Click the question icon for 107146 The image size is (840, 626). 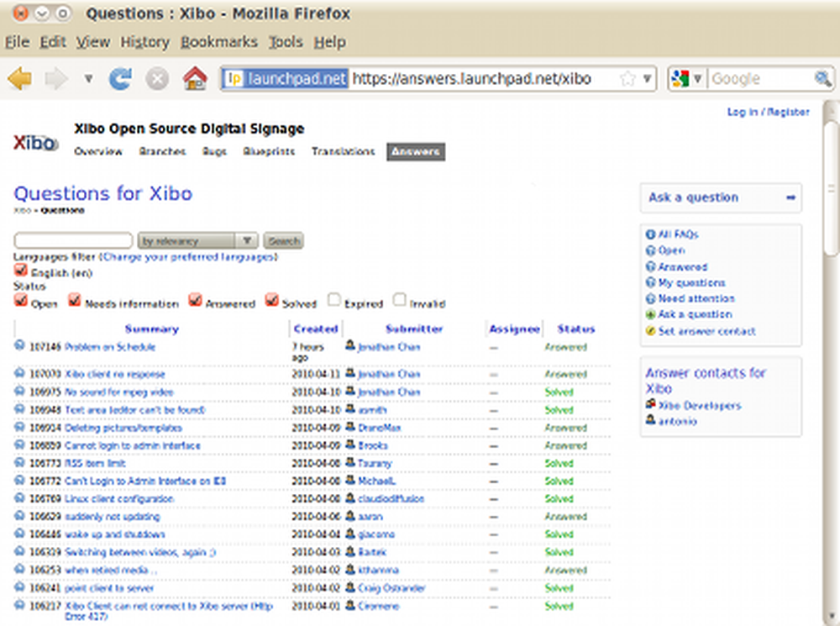click(x=19, y=345)
